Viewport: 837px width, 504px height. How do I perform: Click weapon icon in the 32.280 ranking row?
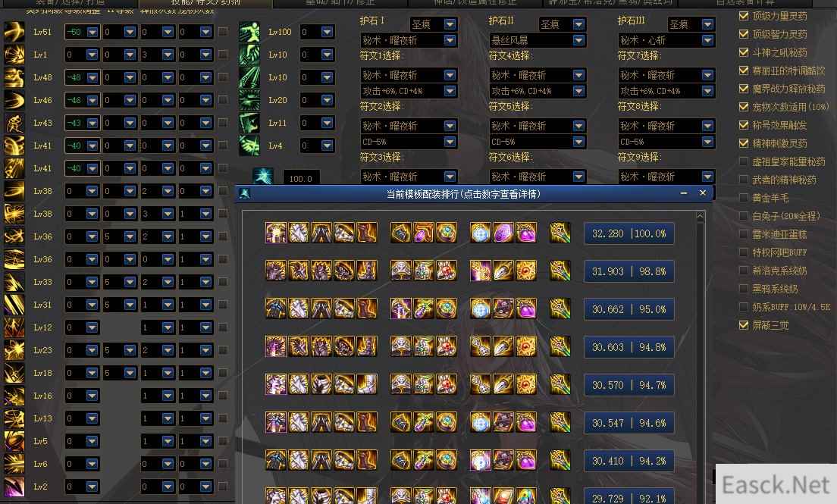(560, 233)
